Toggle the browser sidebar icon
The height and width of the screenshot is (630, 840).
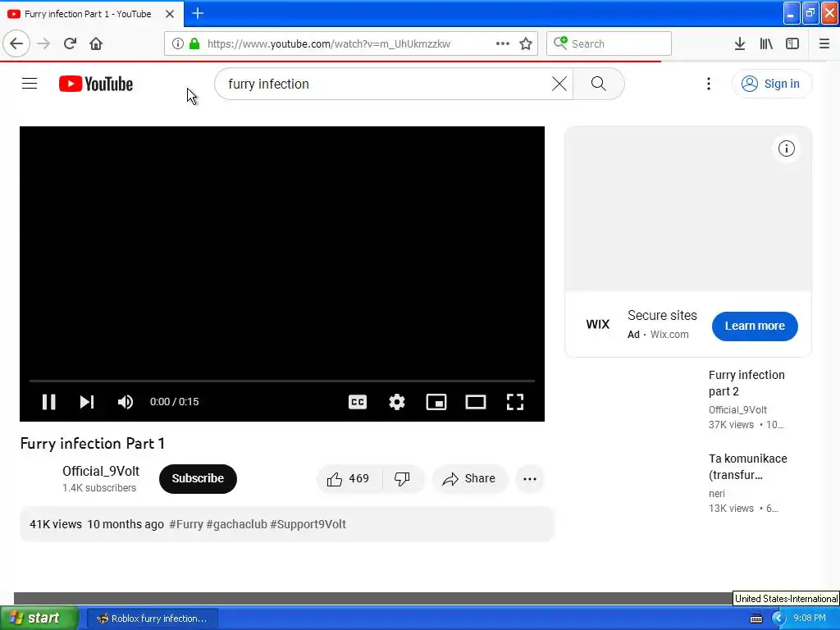[792, 43]
